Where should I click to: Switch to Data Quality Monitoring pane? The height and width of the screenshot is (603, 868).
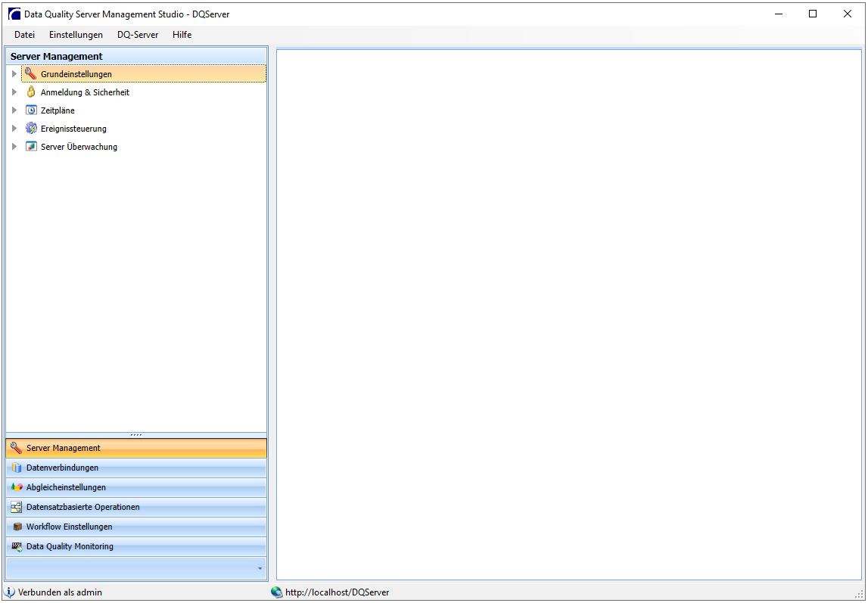click(136, 546)
